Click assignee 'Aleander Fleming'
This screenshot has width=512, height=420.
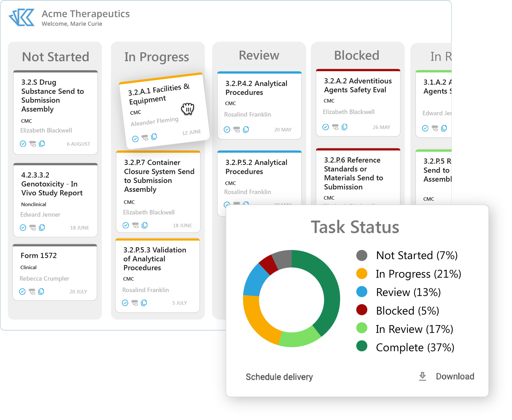pos(154,121)
